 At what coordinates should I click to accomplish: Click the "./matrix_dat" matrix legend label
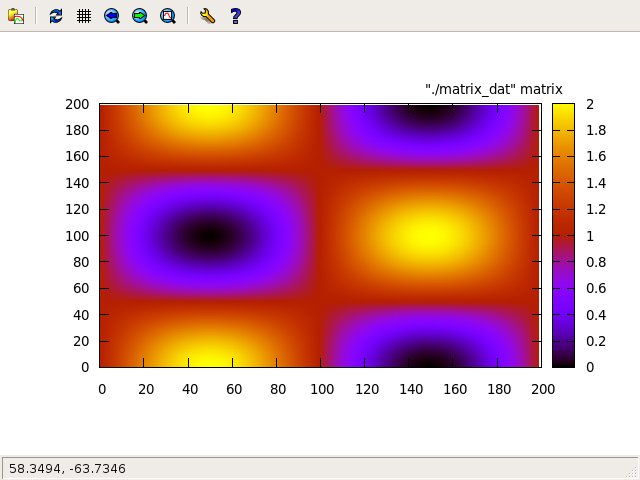click(494, 89)
